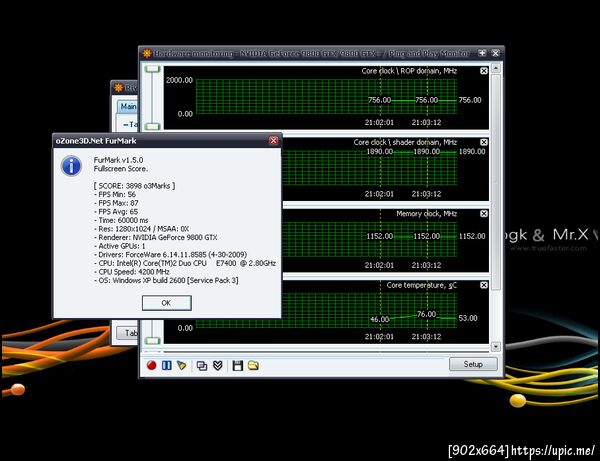Click top slider handle beside core clock graph
Image resolution: width=600 pixels, height=461 pixels.
point(153,69)
